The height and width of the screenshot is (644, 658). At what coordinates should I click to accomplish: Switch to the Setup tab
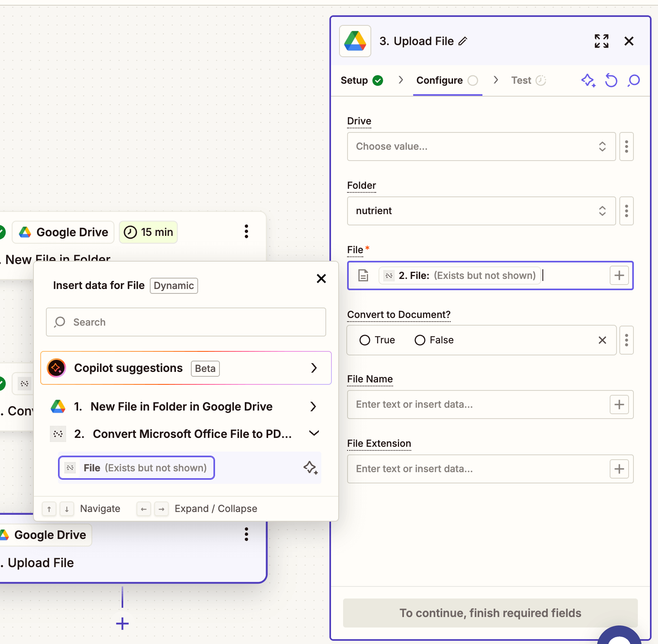pos(354,80)
